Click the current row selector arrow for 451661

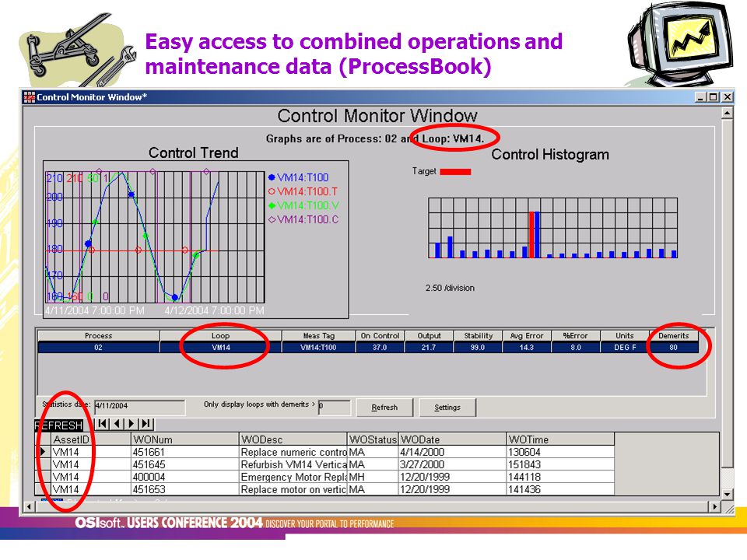click(44, 451)
